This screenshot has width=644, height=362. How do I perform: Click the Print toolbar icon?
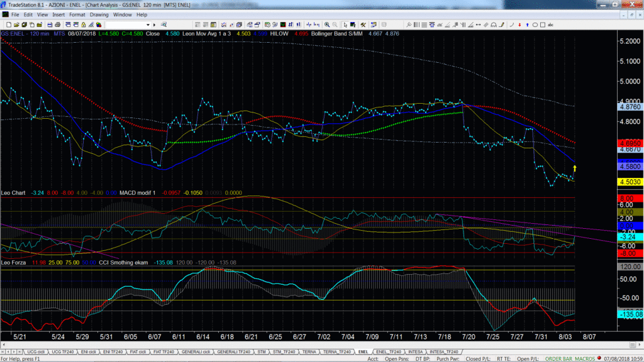coord(50,25)
